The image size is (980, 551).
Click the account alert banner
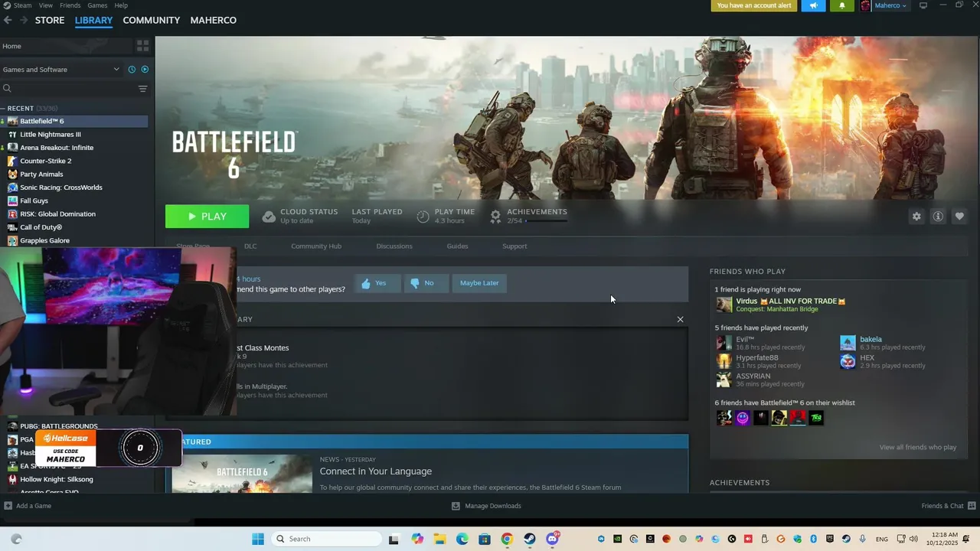point(754,5)
